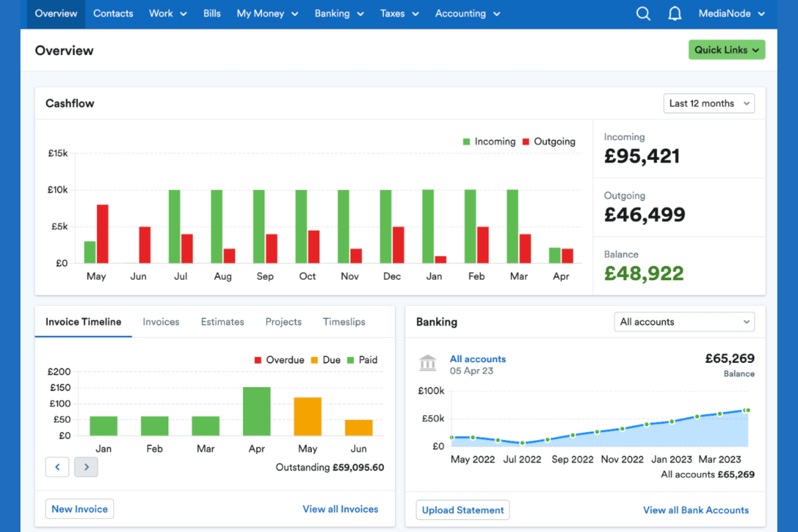
Task: Click the Jun due invoice bar
Action: click(359, 427)
